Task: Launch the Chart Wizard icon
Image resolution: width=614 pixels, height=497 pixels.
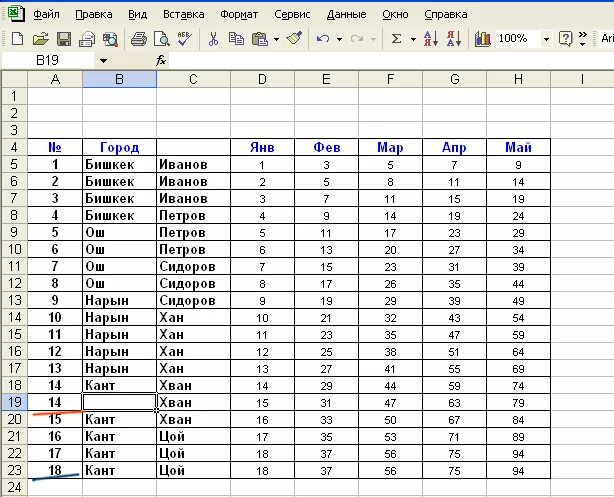Action: (x=482, y=39)
